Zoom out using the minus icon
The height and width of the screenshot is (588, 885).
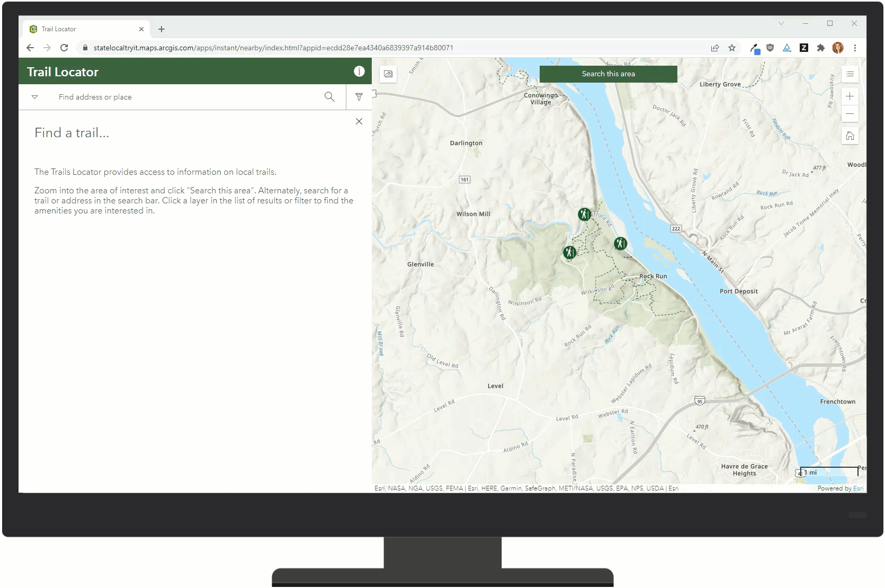850,113
